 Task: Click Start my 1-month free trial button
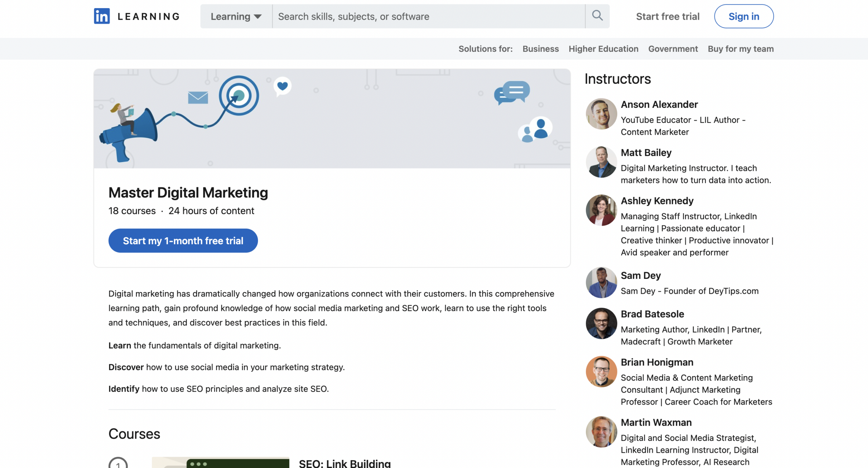(183, 240)
